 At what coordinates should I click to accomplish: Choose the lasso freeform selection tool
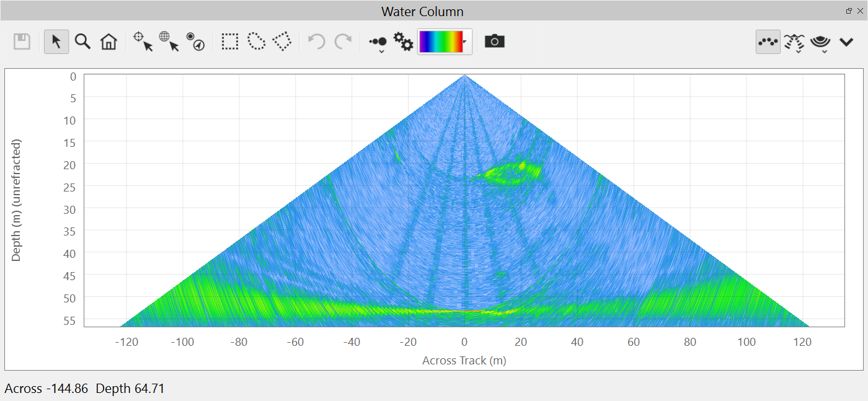256,42
